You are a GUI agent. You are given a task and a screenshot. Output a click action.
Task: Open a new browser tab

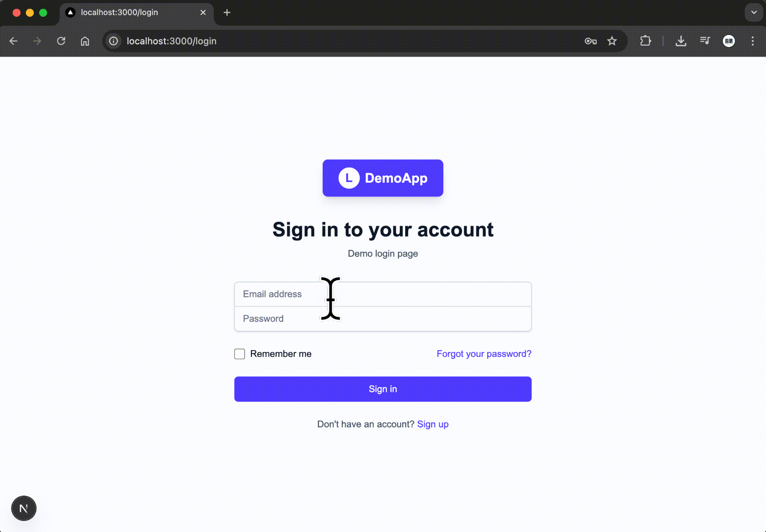[227, 12]
